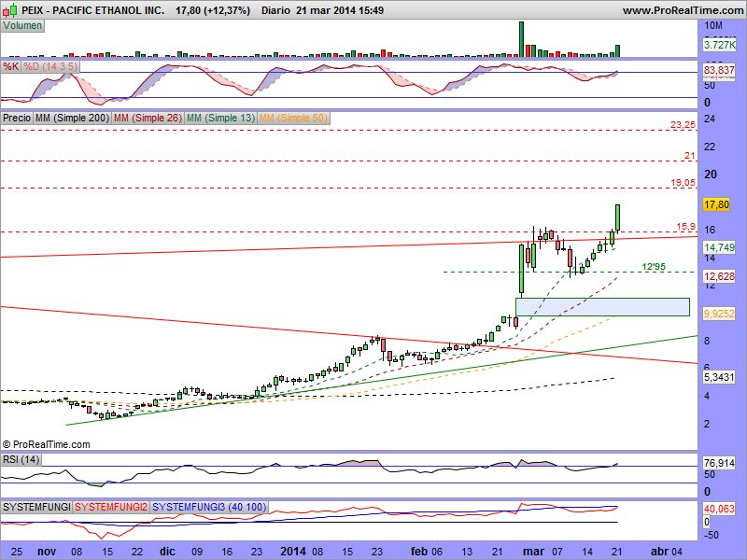Select the SYSTEMFUNGI2 indicator label
This screenshot has height=560, width=747.
tap(111, 507)
